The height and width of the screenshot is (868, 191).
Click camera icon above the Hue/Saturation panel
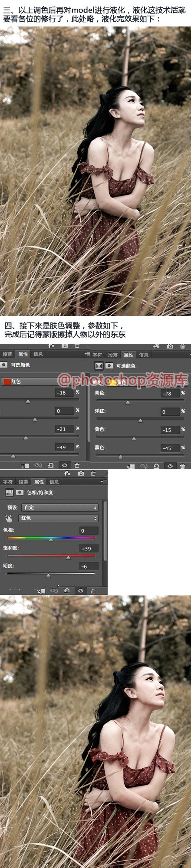(x=80, y=473)
